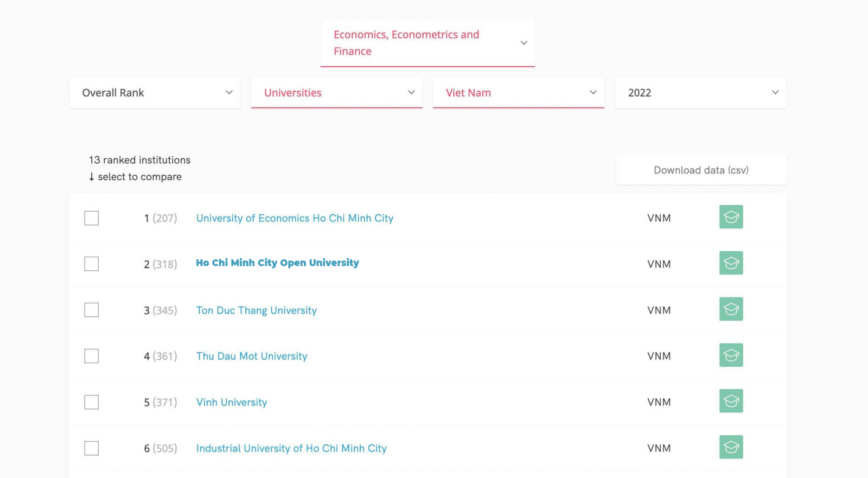Viewport: 868px width, 478px height.
Task: Open the 2022 year dropdown
Action: pos(700,93)
